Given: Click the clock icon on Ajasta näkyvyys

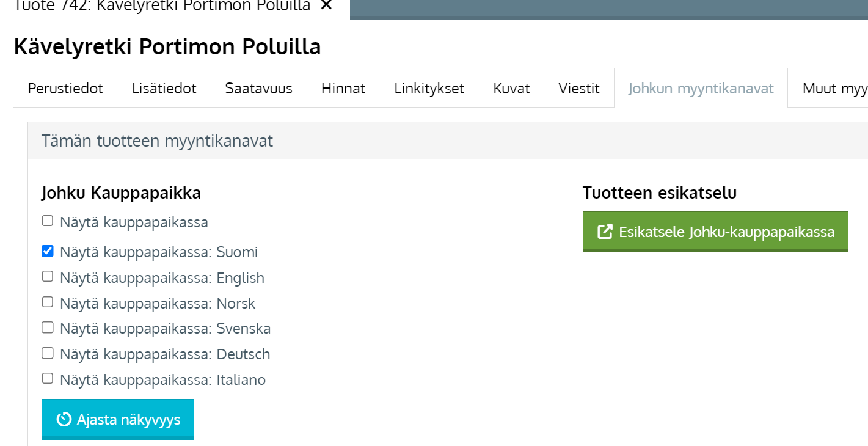Looking at the screenshot, I should click(x=64, y=420).
